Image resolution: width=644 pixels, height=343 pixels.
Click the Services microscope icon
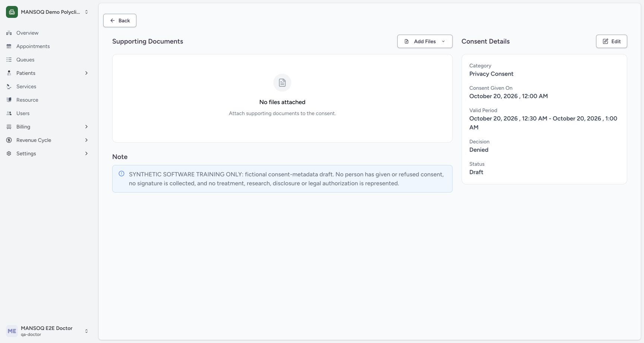(x=9, y=86)
